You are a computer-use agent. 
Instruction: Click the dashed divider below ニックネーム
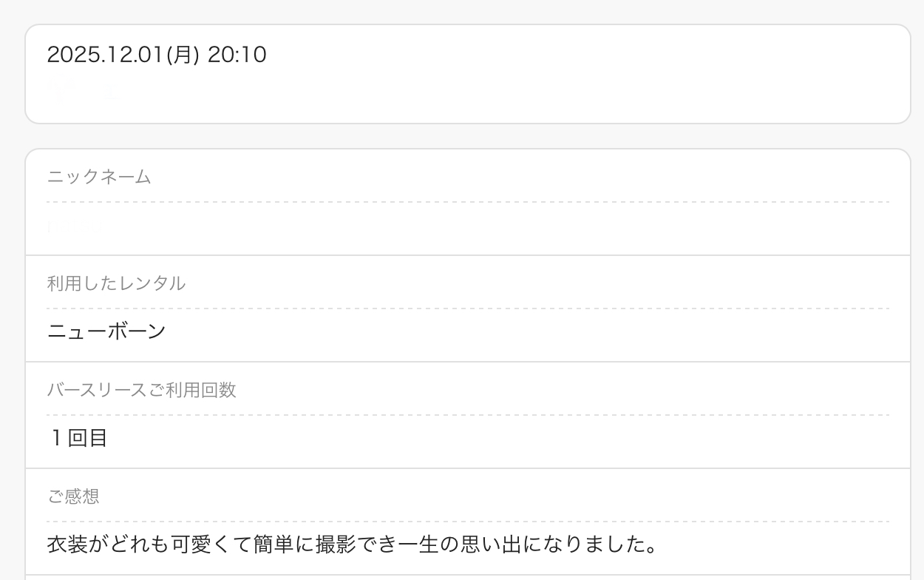(x=467, y=202)
